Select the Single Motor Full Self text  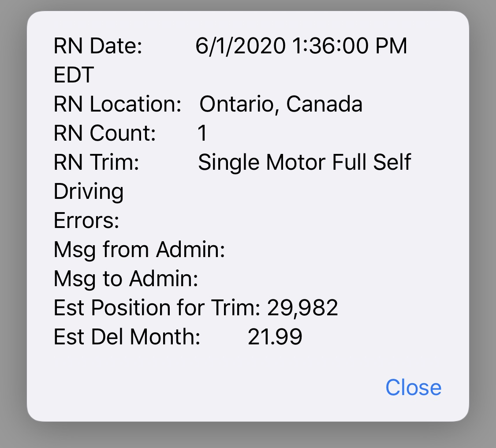coord(304,162)
